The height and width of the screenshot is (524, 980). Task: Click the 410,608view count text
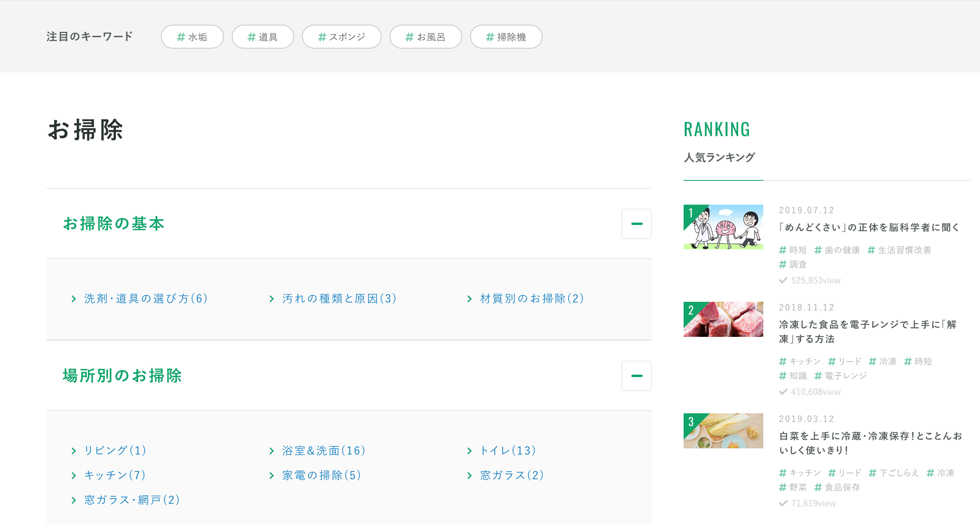pyautogui.click(x=815, y=392)
